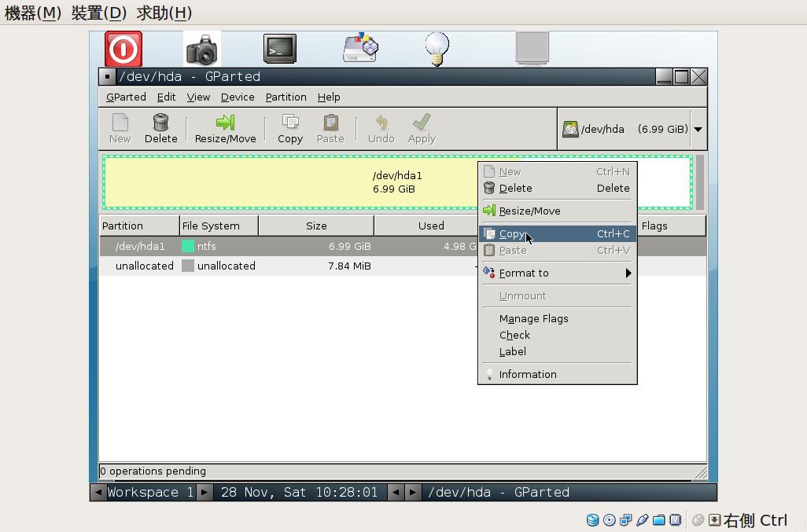Click the VirtualBox network status icon

click(626, 520)
